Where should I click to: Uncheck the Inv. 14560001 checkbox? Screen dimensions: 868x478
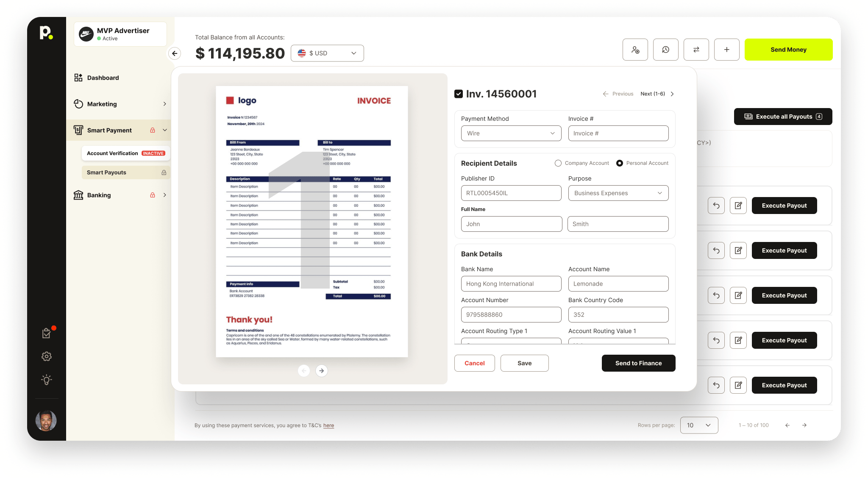tap(459, 94)
